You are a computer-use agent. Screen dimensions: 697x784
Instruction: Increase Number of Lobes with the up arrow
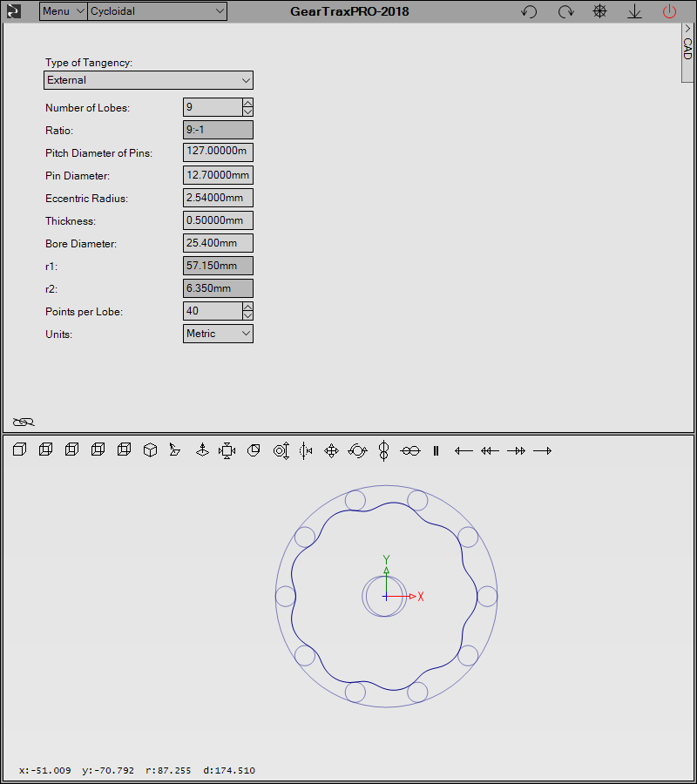[x=247, y=103]
